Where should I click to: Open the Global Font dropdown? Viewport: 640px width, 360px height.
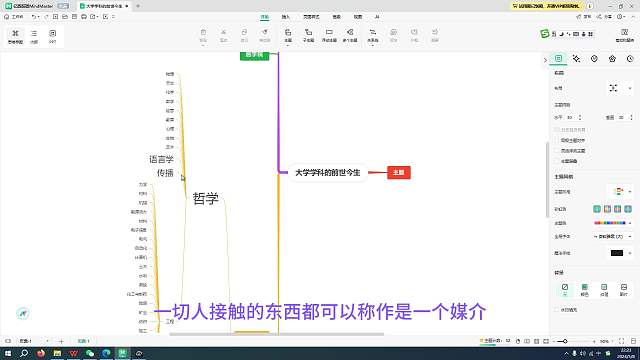pos(613,237)
